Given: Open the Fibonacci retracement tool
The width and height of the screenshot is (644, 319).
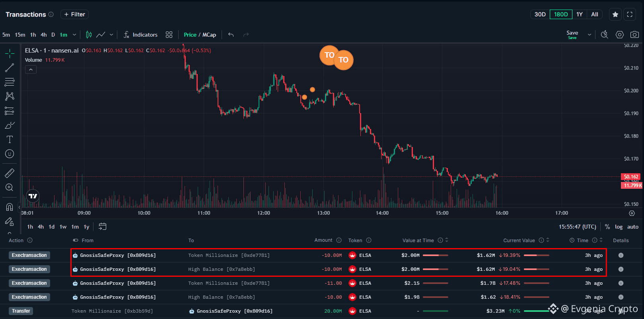Looking at the screenshot, I should tap(10, 82).
